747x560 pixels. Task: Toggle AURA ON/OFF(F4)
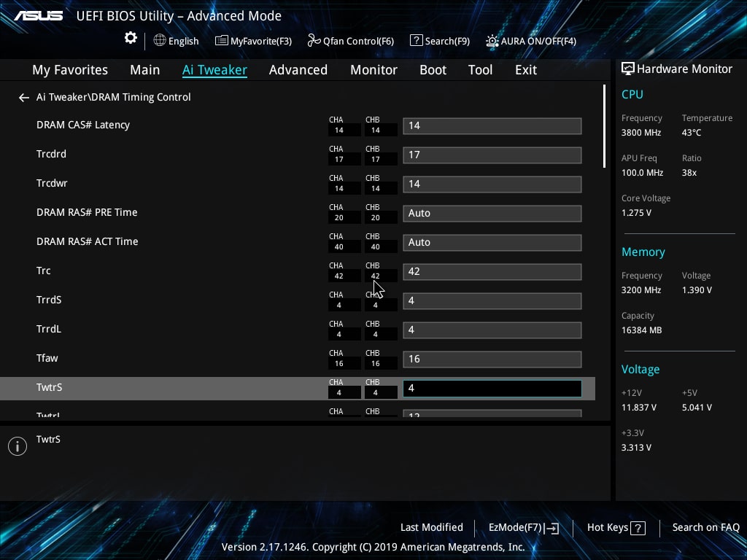click(531, 41)
